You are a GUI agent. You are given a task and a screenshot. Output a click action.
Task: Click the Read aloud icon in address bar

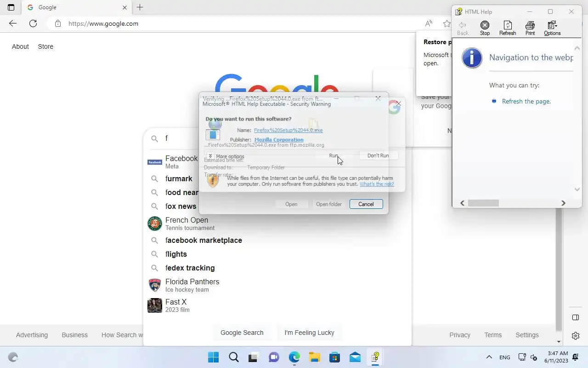[x=429, y=23]
